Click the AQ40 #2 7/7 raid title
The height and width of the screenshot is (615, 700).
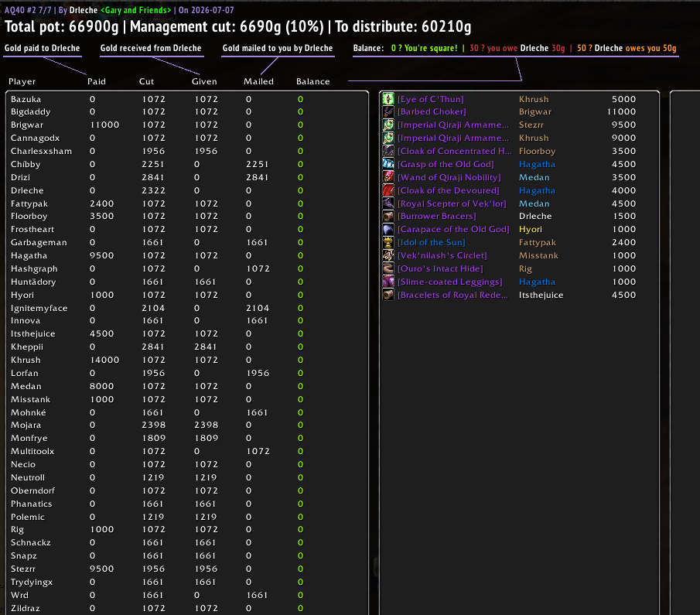point(28,10)
